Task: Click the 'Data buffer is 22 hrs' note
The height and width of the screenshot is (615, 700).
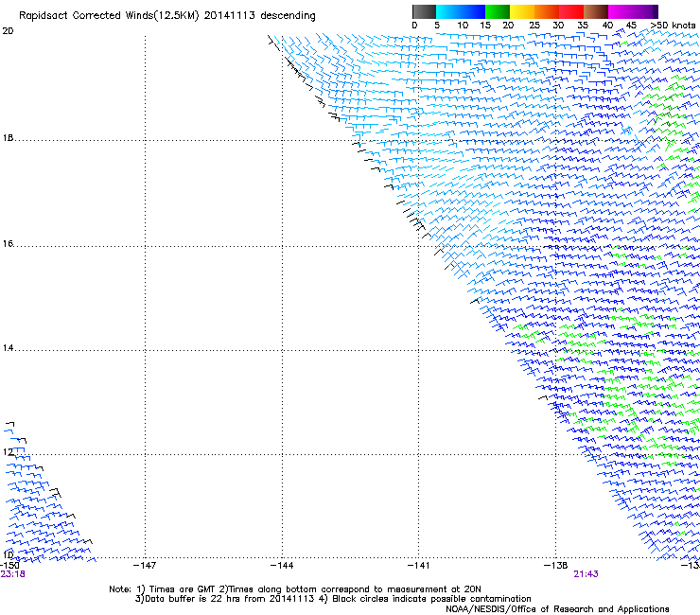Action: (x=333, y=599)
